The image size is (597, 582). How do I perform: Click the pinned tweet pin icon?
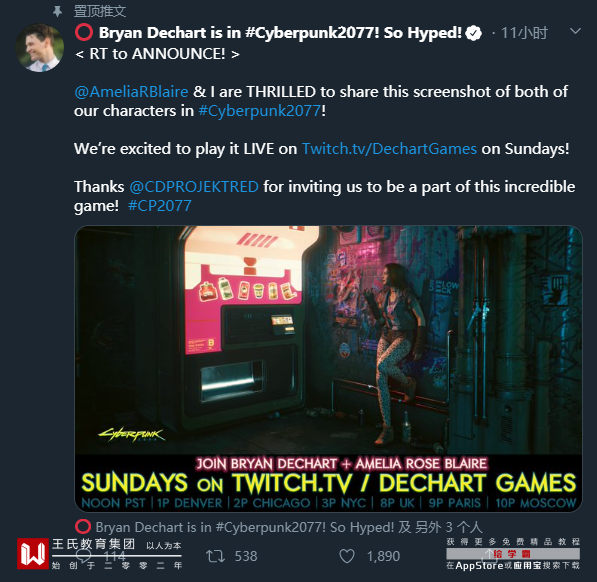(x=57, y=11)
